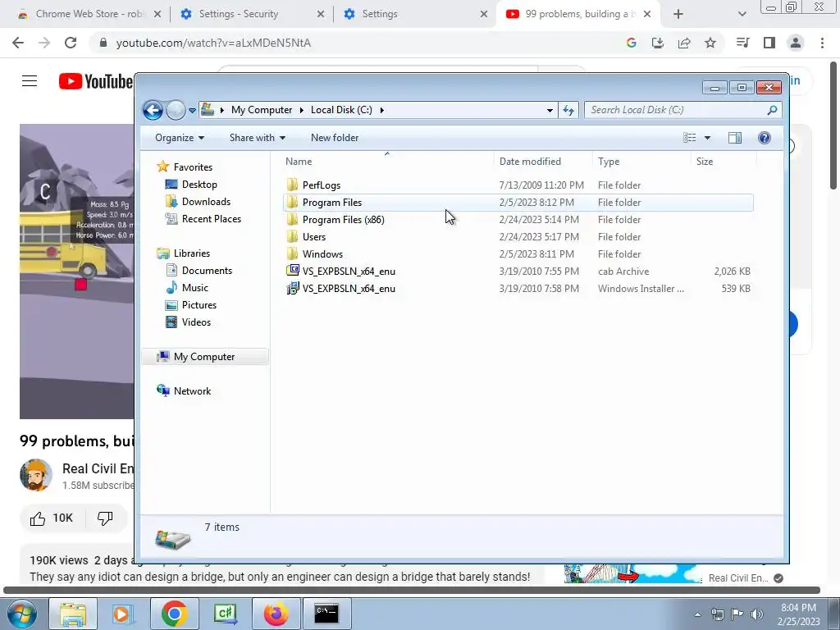The width and height of the screenshot is (840, 630).
Task: Open the Chrome side panel icon
Action: (x=769, y=43)
